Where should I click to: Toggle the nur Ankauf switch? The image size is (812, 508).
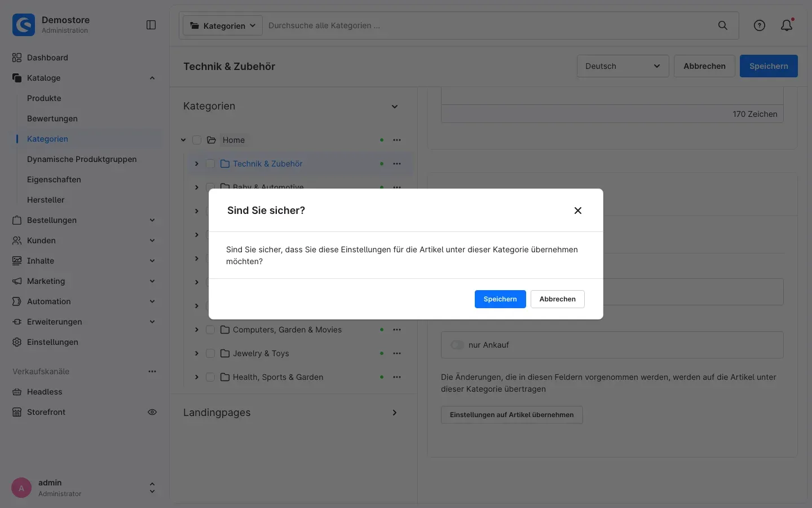tap(457, 345)
